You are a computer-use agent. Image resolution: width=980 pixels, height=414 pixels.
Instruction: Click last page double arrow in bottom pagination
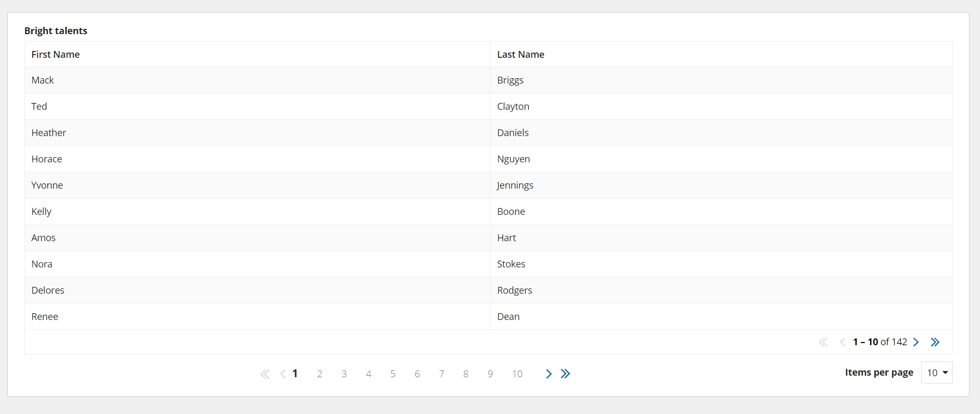click(x=565, y=374)
